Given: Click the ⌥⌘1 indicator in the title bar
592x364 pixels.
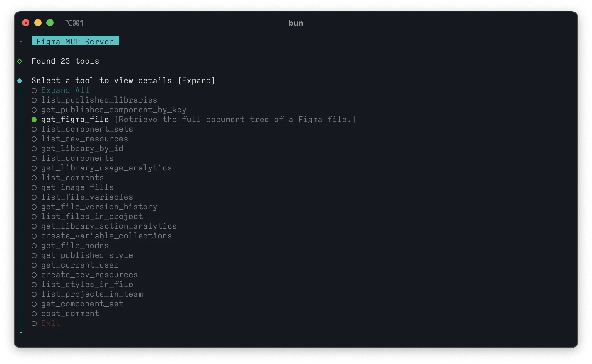Looking at the screenshot, I should click(74, 23).
